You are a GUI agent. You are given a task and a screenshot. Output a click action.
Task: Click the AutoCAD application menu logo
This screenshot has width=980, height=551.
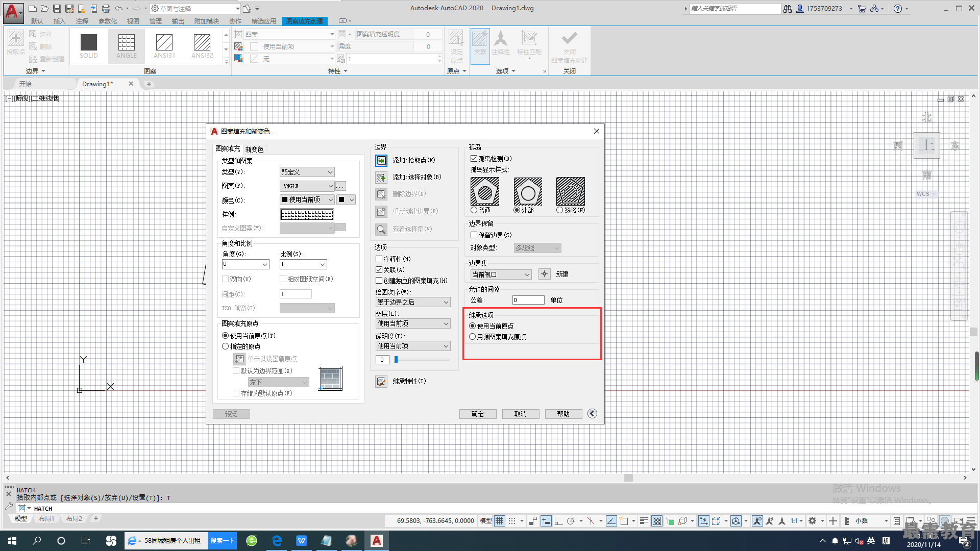click(12, 12)
